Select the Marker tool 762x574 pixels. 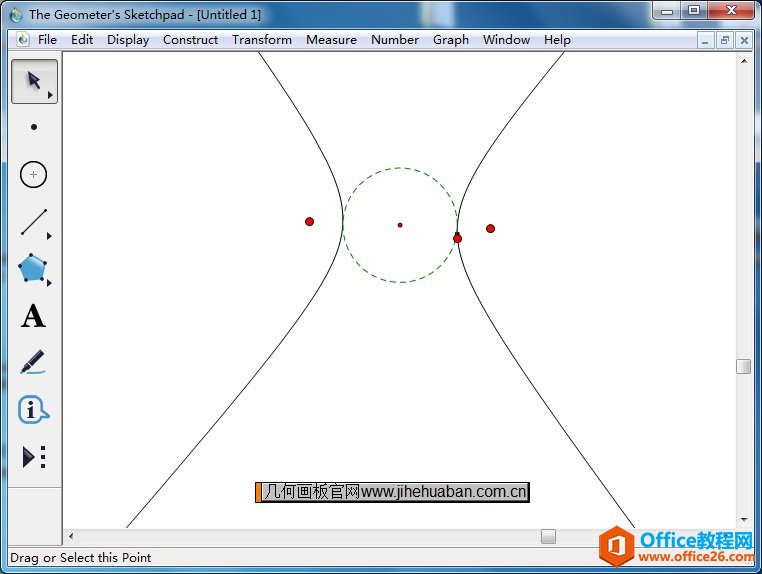tap(33, 362)
